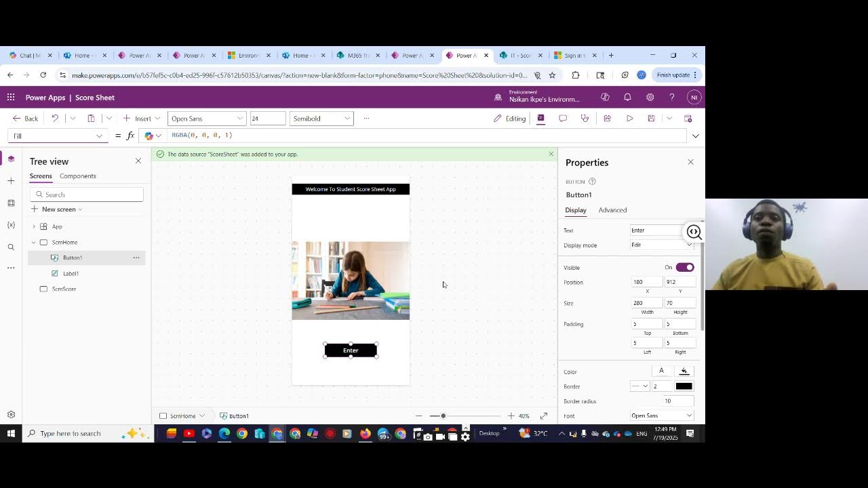Click the text color A button
Image resolution: width=868 pixels, height=488 pixels.
(662, 371)
